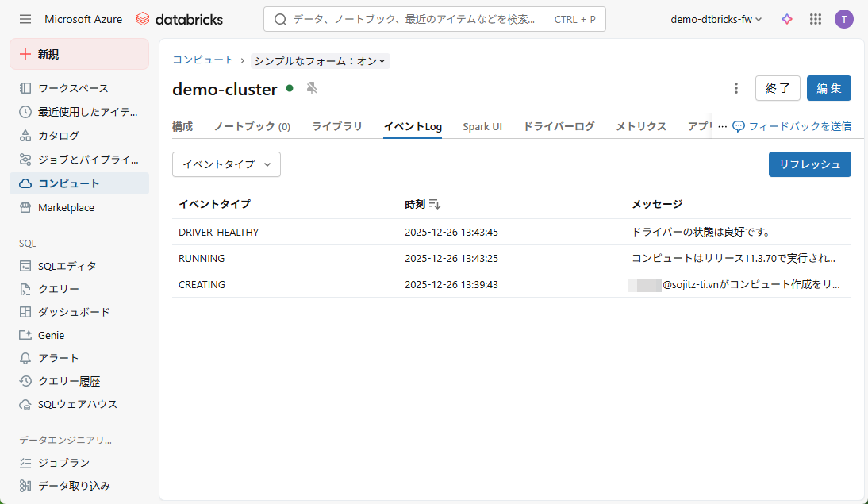
Task: Open the hamburger menu in top-left
Action: (x=25, y=19)
